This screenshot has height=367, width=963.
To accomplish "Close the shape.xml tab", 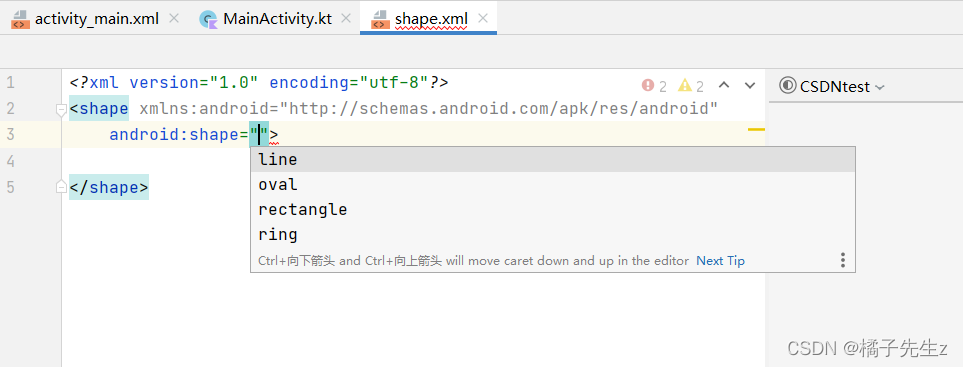I will pyautogui.click(x=483, y=18).
